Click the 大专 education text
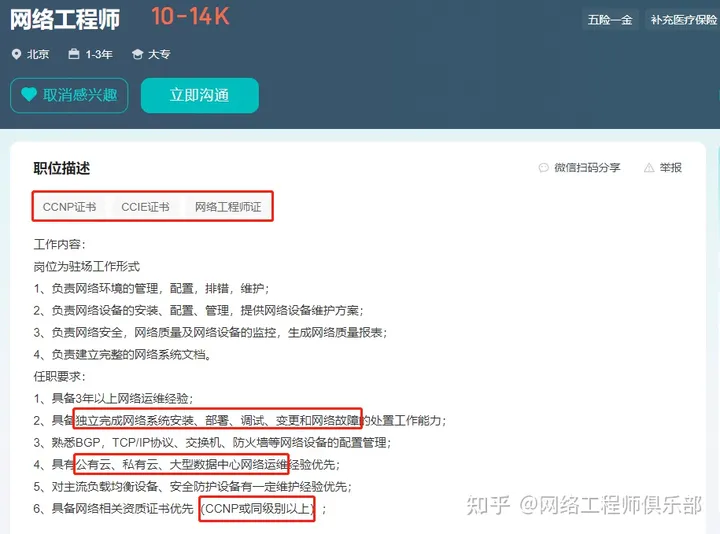This screenshot has height=534, width=720. [159, 54]
